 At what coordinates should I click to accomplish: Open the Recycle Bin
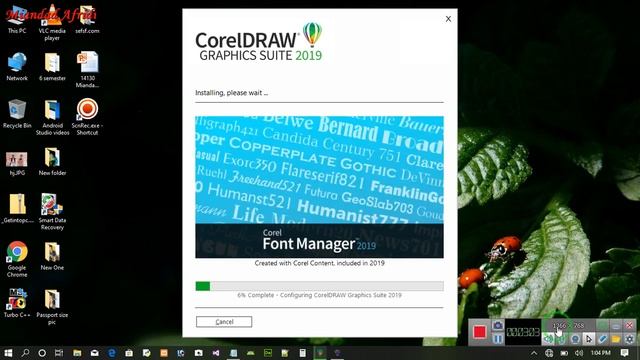click(17, 114)
